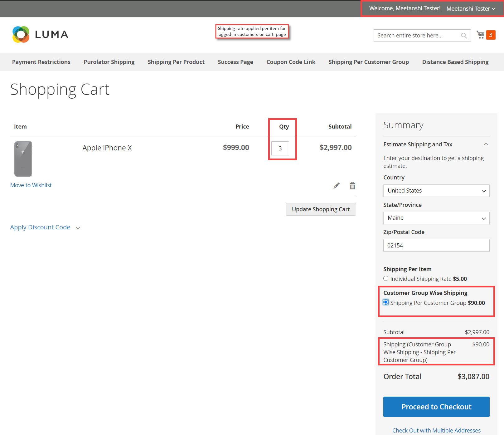
Task: Click the Shipping $90.00 summary amount
Action: coord(481,344)
